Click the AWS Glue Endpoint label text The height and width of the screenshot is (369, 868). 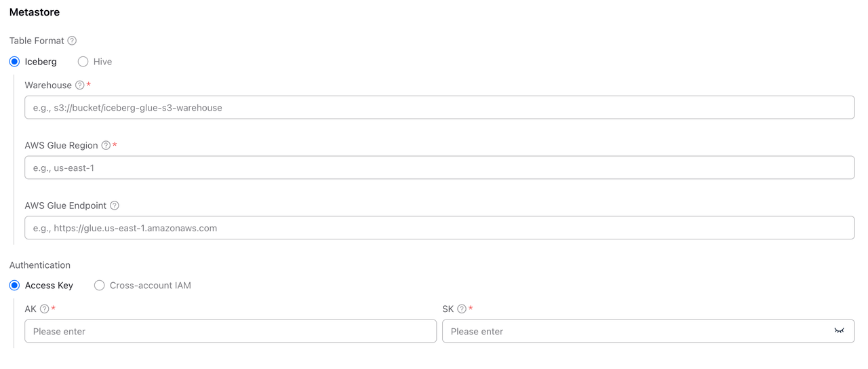click(x=66, y=206)
